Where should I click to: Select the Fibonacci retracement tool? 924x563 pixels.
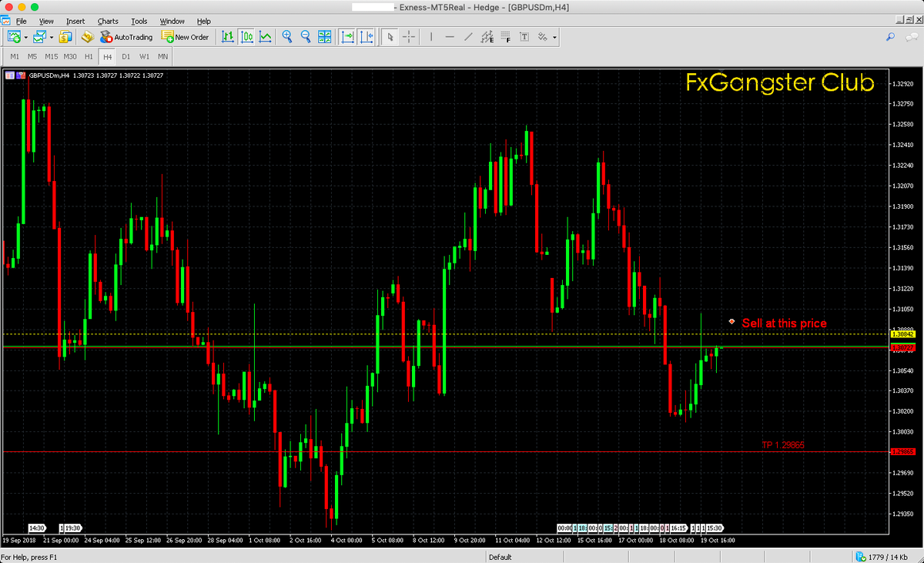(506, 36)
